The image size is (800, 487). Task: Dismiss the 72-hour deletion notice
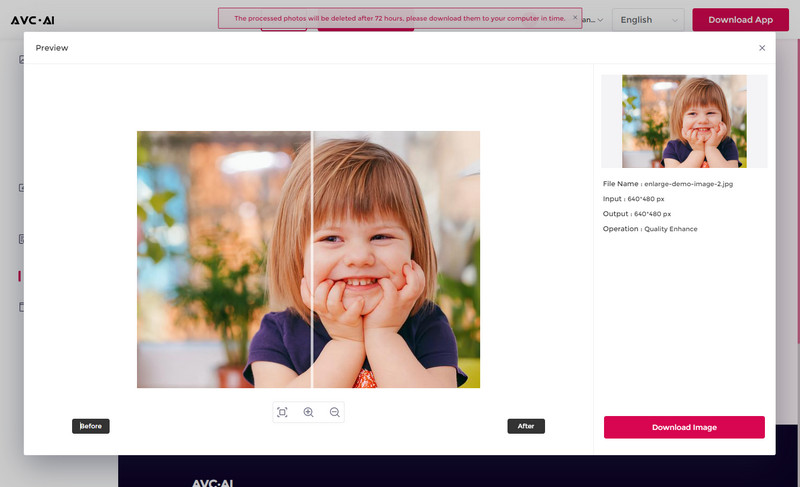575,17
